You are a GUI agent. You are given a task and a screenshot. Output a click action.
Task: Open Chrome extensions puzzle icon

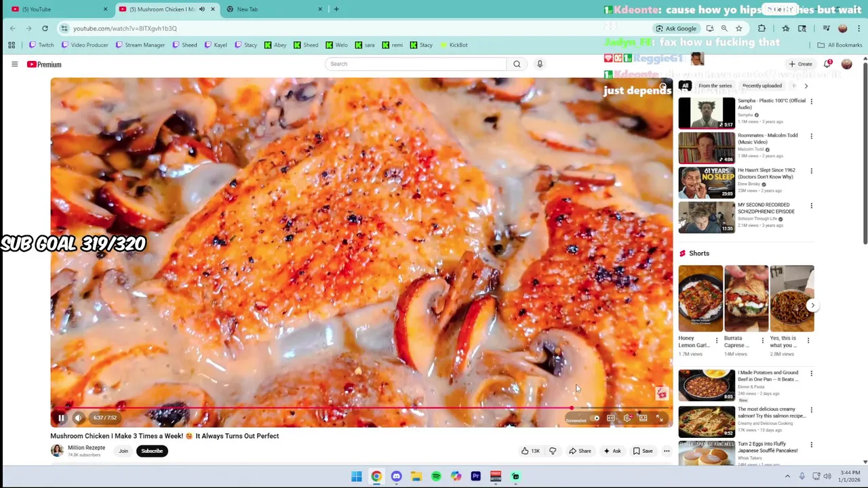coord(762,28)
